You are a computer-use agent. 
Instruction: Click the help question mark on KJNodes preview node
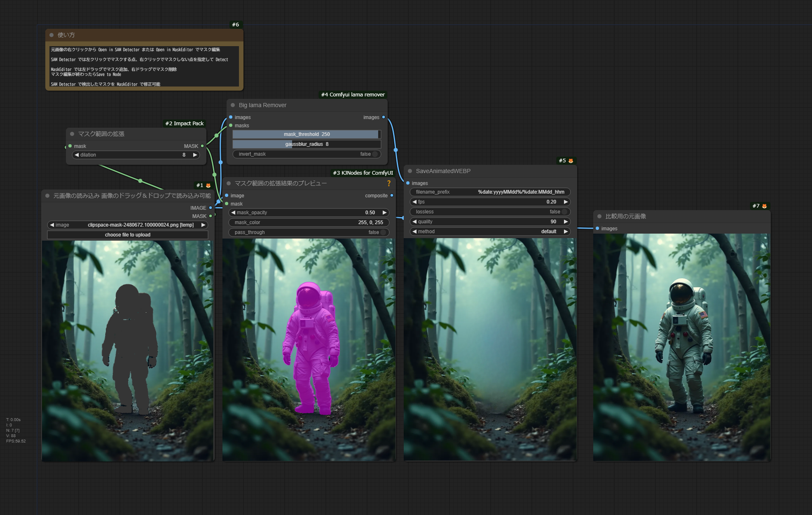388,183
